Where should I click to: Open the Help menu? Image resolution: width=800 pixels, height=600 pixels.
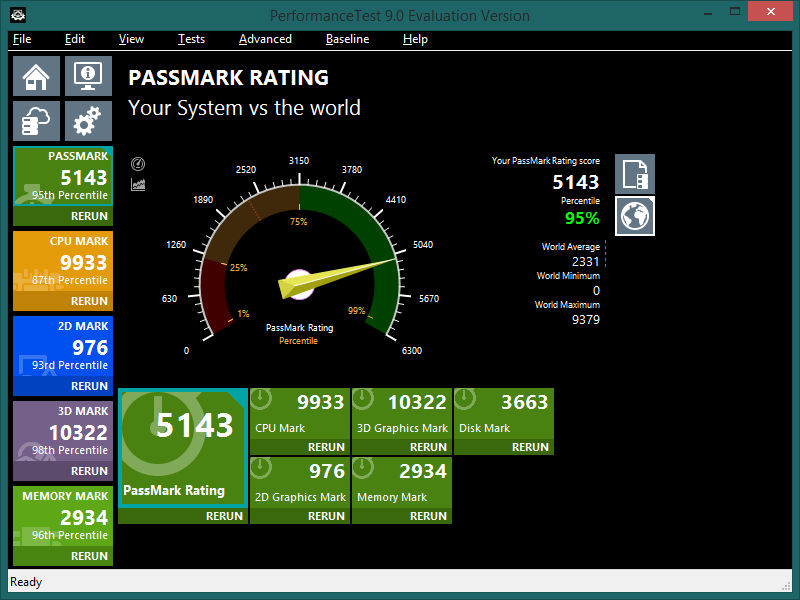(x=415, y=39)
